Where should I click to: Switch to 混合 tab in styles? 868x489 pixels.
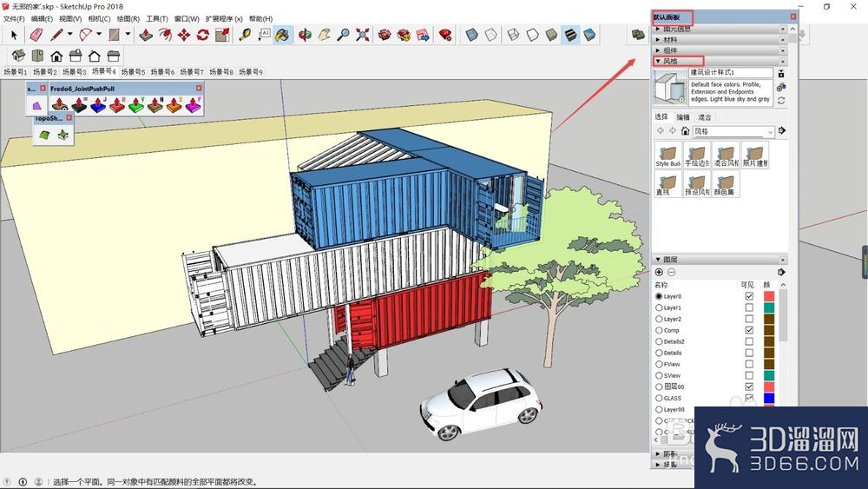[705, 117]
